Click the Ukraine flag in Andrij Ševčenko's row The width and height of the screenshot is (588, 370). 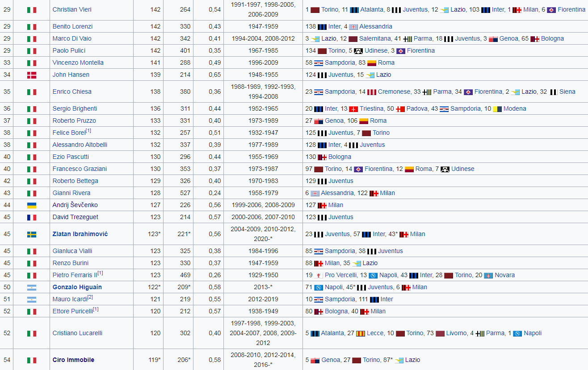[32, 205]
